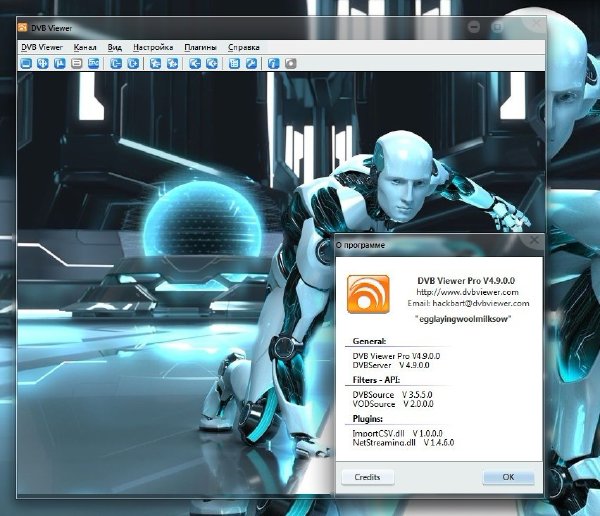The width and height of the screenshot is (600, 516).
Task: Click the gray subtitle-style toolbar icon
Action: click(x=77, y=63)
